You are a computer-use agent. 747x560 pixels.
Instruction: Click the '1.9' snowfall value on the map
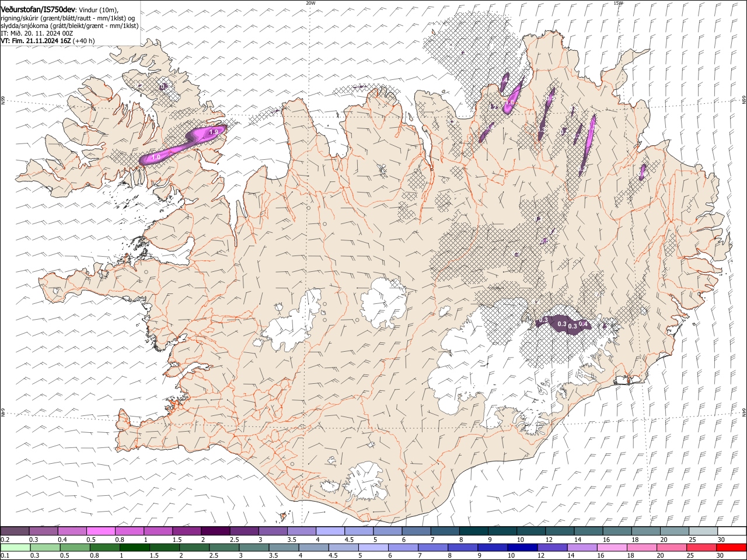[214, 132]
